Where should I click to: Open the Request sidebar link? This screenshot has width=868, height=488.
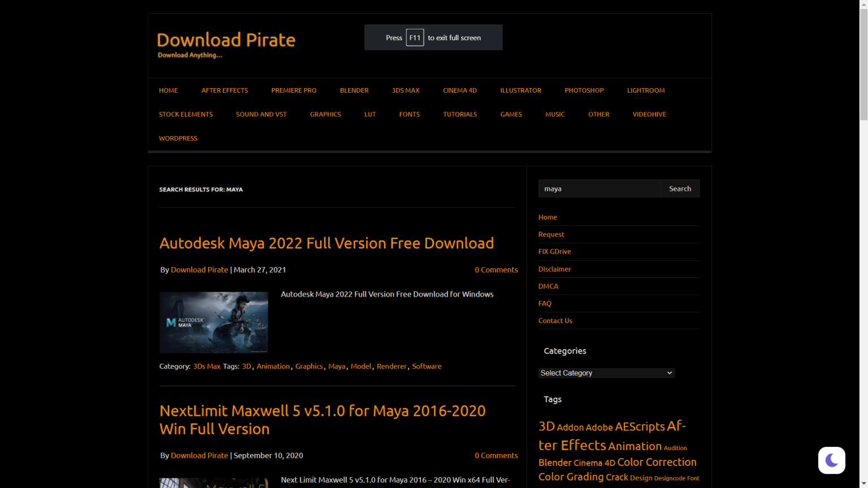[x=551, y=234]
